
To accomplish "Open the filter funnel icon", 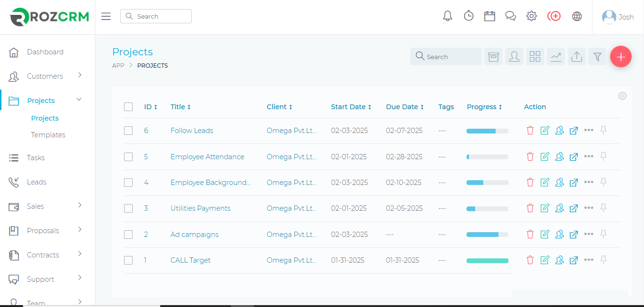I will pyautogui.click(x=597, y=57).
